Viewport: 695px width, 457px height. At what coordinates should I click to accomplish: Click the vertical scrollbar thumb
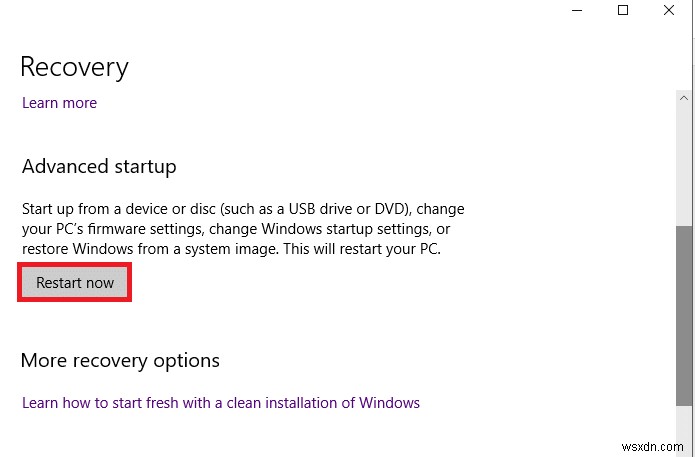684,310
